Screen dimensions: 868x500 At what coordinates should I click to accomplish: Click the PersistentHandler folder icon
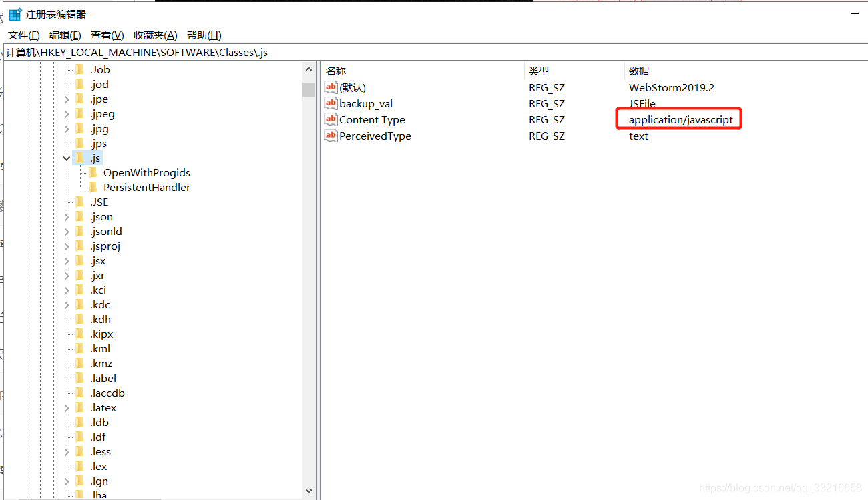coord(93,187)
